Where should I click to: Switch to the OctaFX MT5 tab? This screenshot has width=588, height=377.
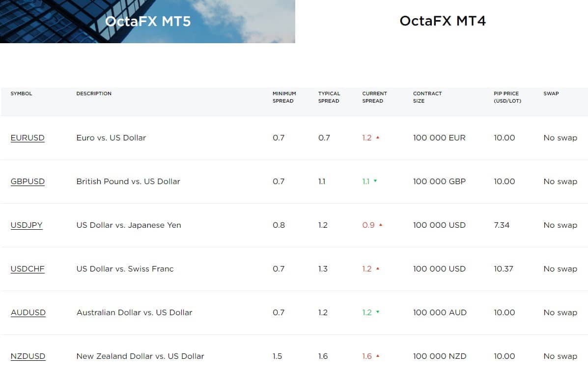(x=147, y=21)
